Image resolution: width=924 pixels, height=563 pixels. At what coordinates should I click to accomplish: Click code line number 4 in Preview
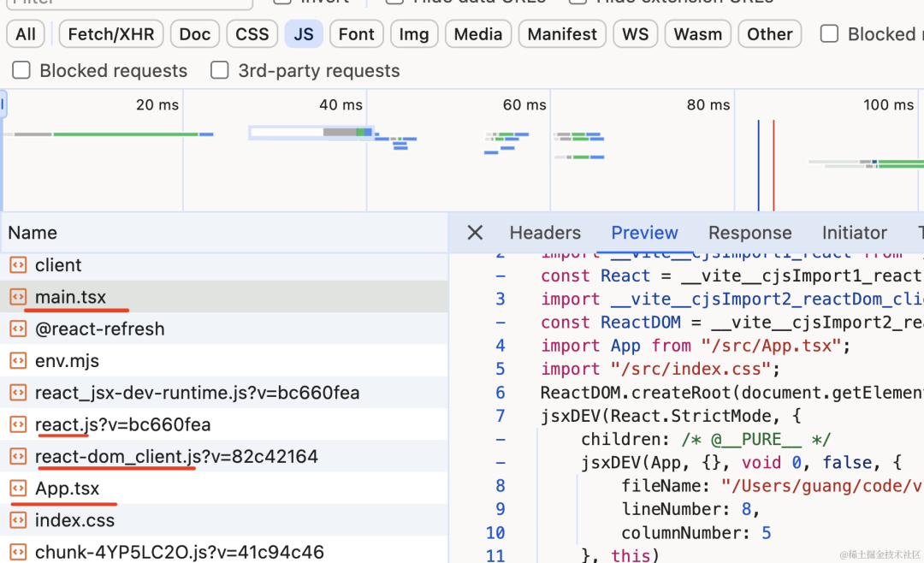500,345
